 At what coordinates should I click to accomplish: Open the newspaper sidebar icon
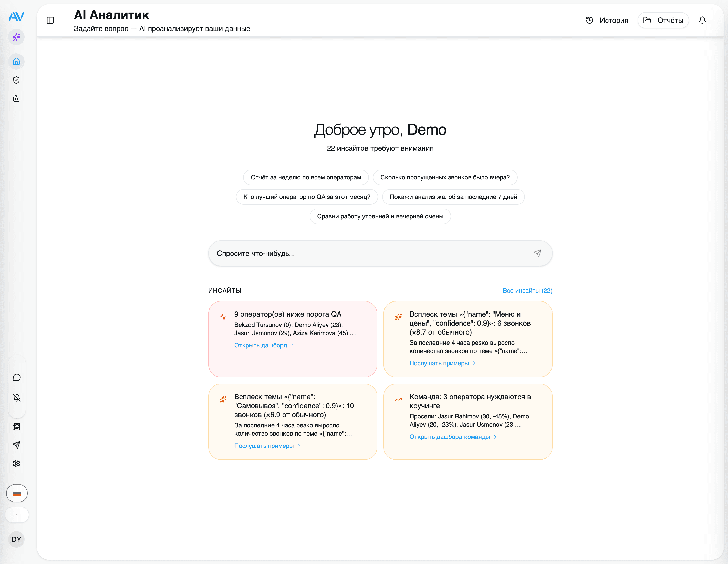(16, 427)
